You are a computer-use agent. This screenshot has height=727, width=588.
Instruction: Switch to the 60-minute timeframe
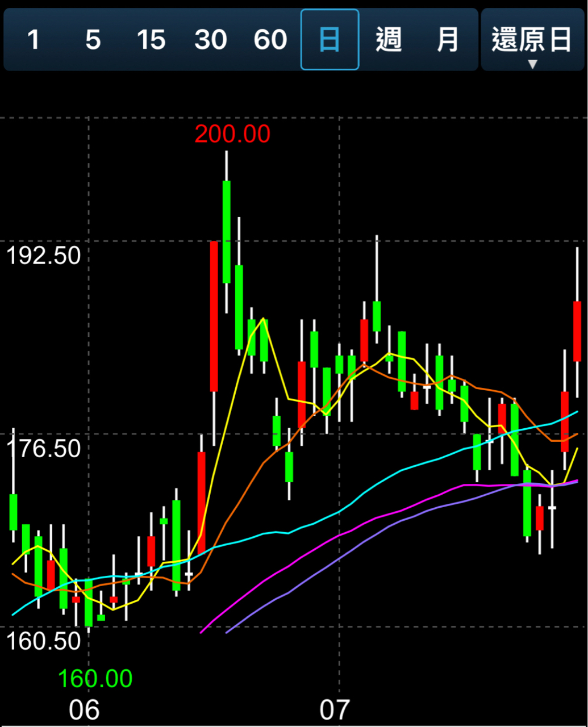click(x=270, y=40)
